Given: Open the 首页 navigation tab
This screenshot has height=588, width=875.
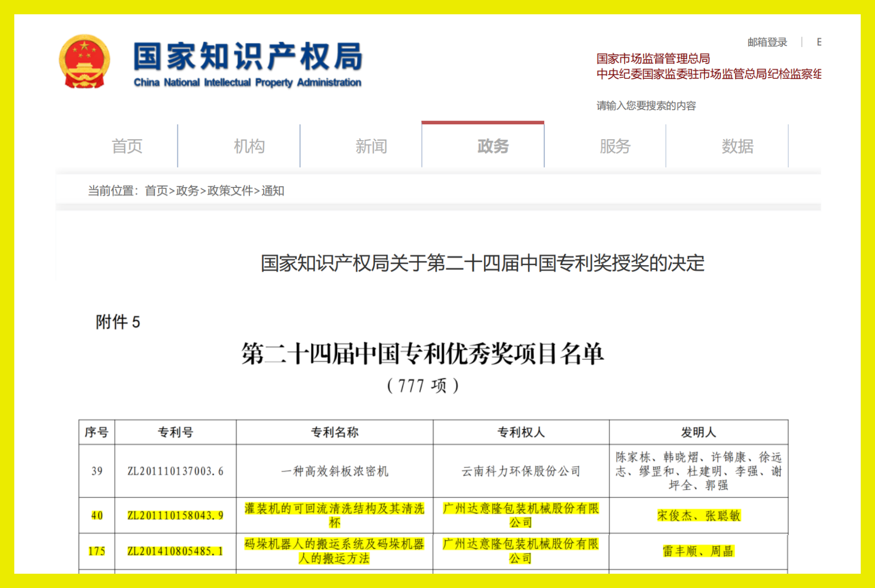Looking at the screenshot, I should tap(127, 147).
